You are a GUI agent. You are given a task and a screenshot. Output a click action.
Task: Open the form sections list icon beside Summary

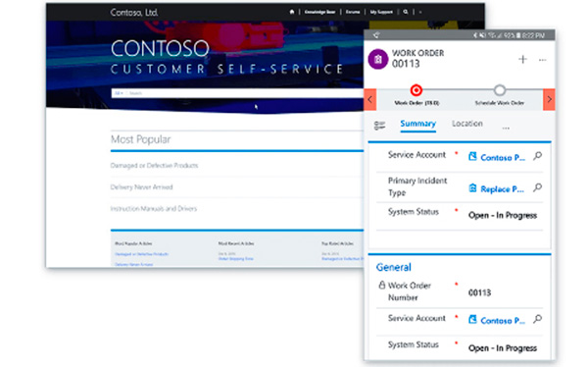click(379, 125)
